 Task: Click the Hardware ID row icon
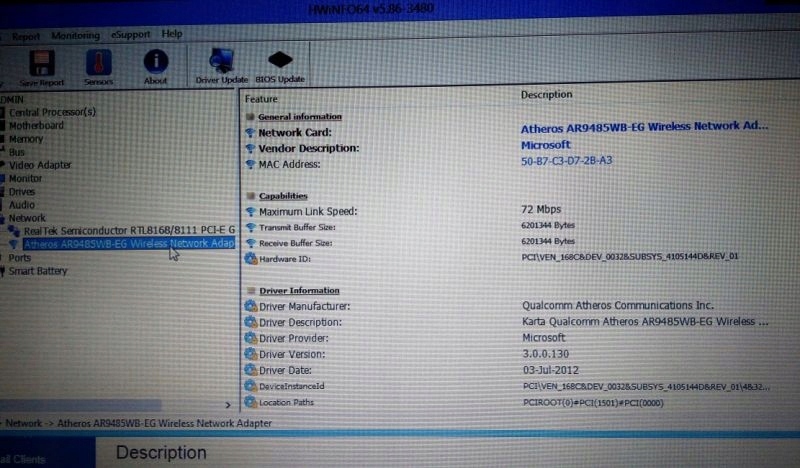[251, 259]
